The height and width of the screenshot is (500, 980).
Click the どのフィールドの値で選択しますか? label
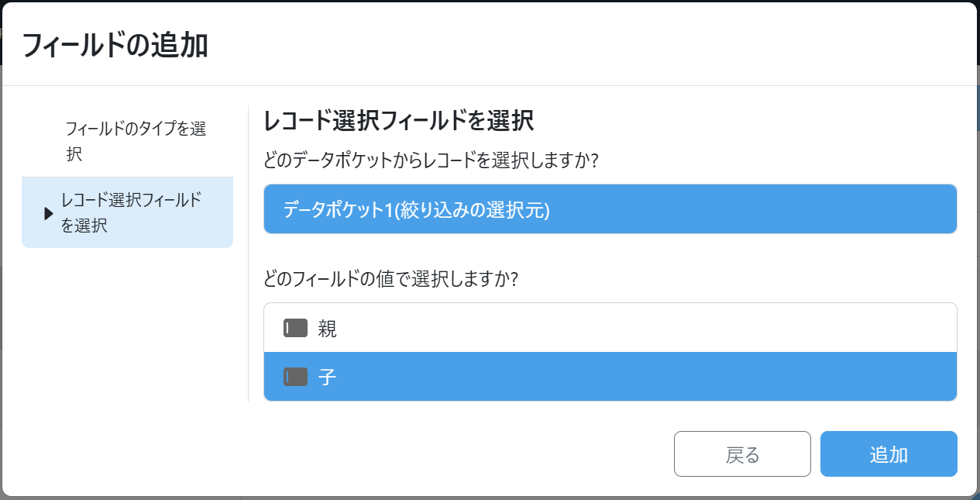click(390, 278)
